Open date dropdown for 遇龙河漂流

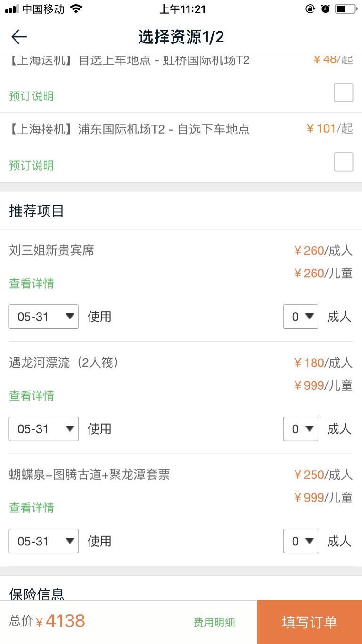[43, 429]
